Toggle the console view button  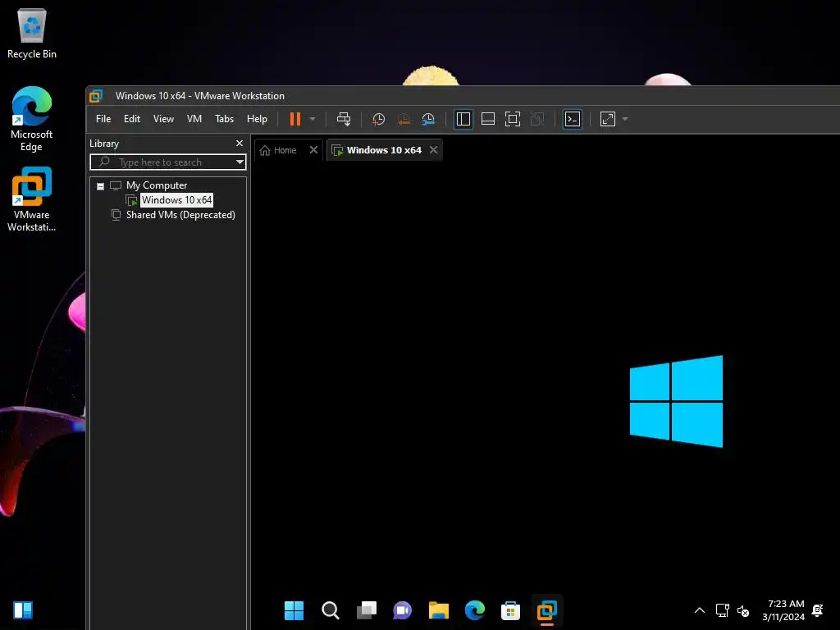coord(573,119)
